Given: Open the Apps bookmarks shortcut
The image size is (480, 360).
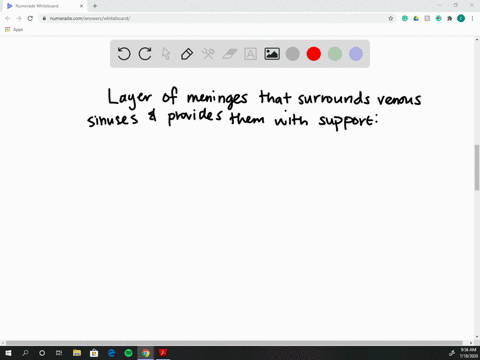Looking at the screenshot, I should pyautogui.click(x=14, y=30).
